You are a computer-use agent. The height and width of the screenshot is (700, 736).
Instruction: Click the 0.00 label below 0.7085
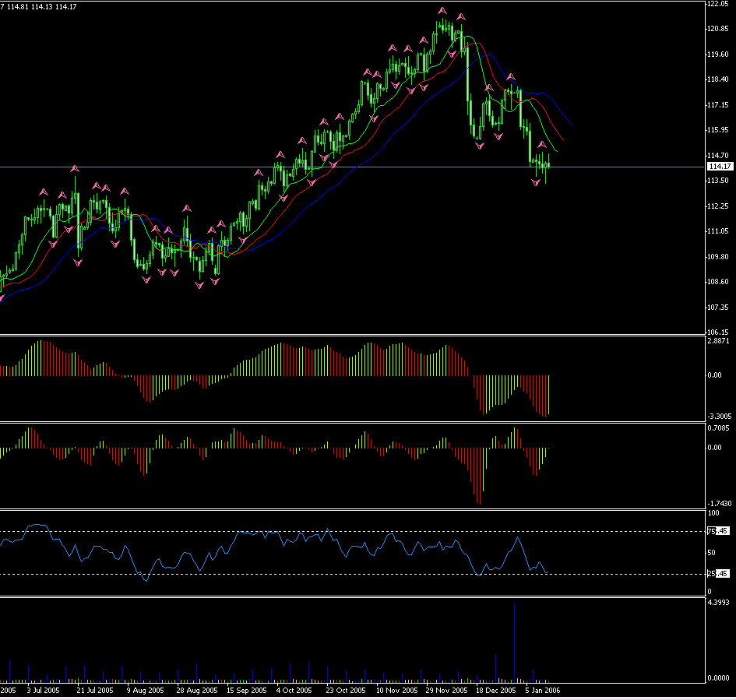tap(714, 448)
